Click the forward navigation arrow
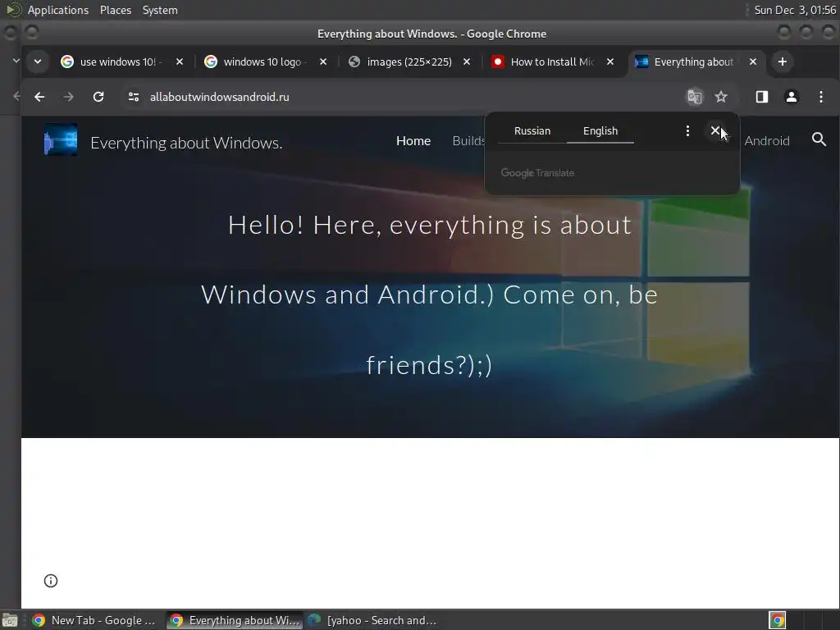This screenshot has width=840, height=630. coord(68,97)
